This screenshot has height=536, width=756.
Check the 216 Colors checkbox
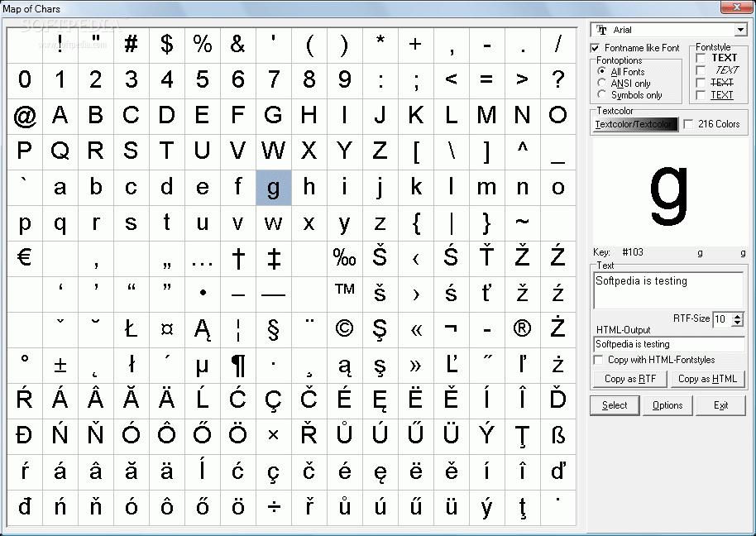(x=688, y=124)
